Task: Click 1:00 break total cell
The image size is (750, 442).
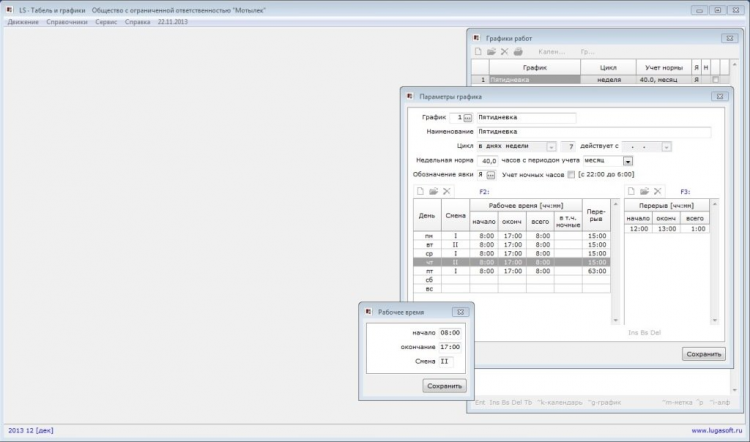Action: pyautogui.click(x=695, y=229)
